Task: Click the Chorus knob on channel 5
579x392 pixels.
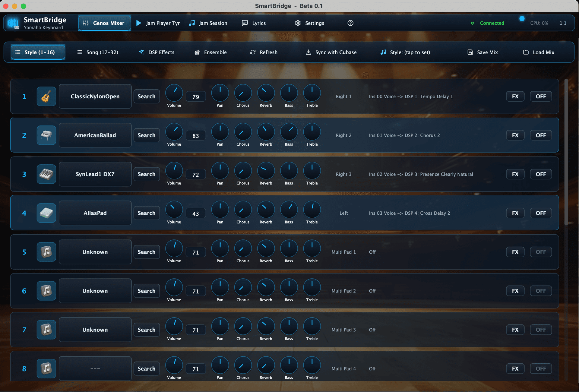Action: pyautogui.click(x=243, y=248)
